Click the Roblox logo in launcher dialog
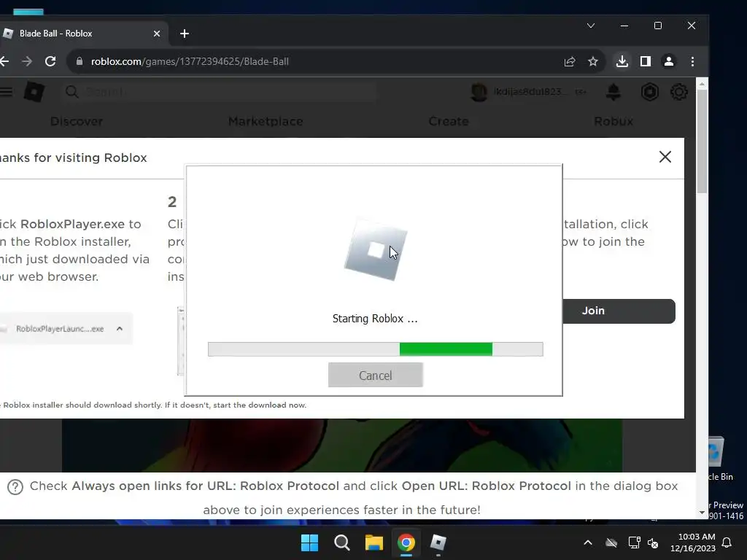Image resolution: width=747 pixels, height=560 pixels. click(x=376, y=250)
